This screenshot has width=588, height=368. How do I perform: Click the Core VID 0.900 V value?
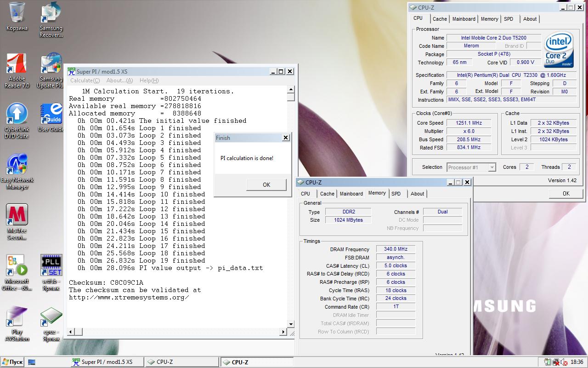pyautogui.click(x=526, y=62)
